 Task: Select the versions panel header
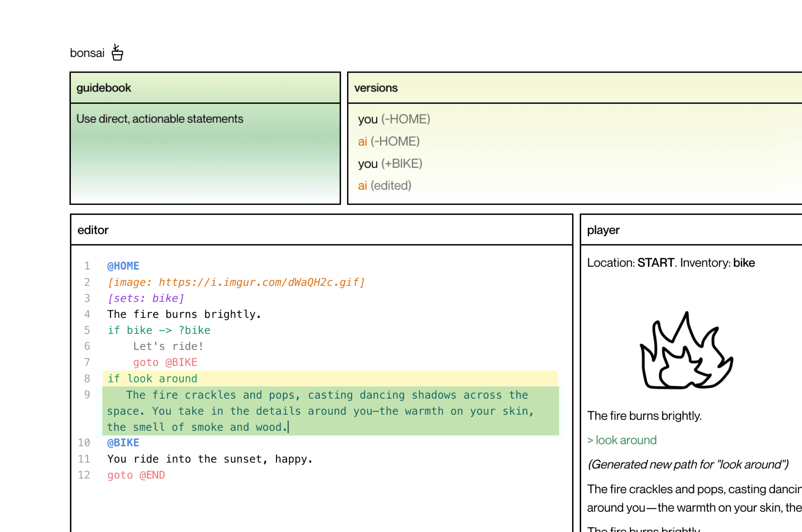(x=575, y=88)
